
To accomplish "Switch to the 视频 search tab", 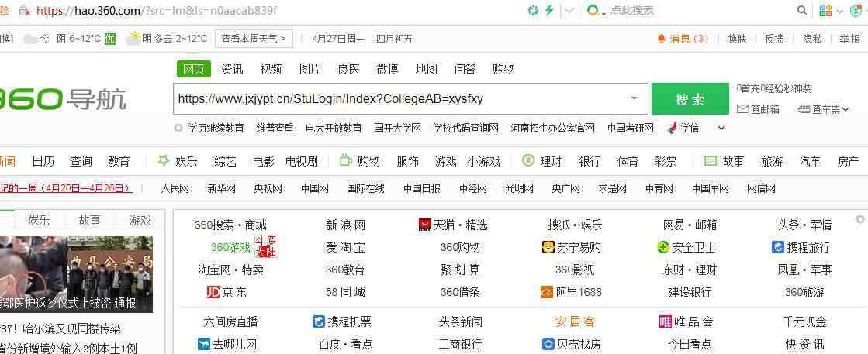I will [x=271, y=69].
